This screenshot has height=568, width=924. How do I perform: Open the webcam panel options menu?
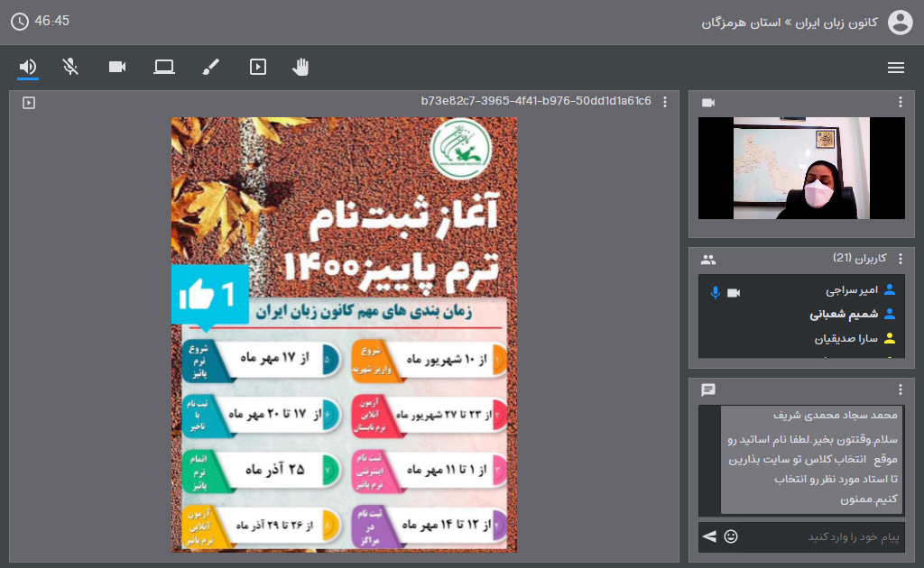click(899, 102)
